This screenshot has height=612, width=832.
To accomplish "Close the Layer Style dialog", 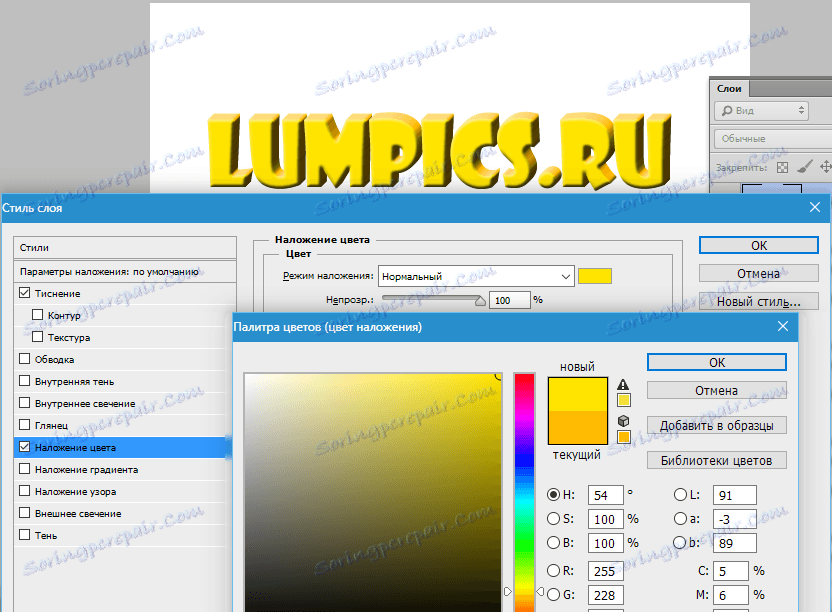I will click(x=815, y=208).
